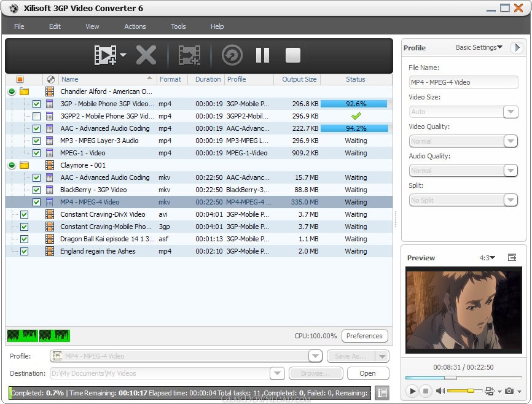
Task: Click the Convert (circular arrow) toolbar icon
Action: 232,55
